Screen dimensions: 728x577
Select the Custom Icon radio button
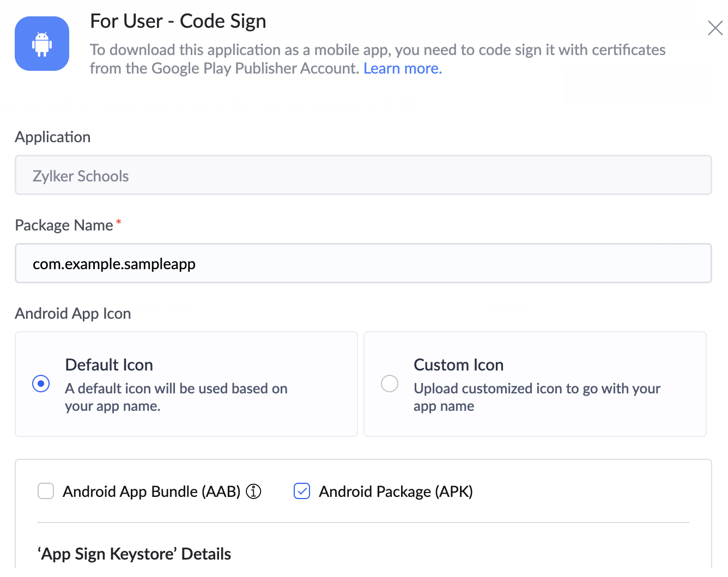click(x=390, y=384)
